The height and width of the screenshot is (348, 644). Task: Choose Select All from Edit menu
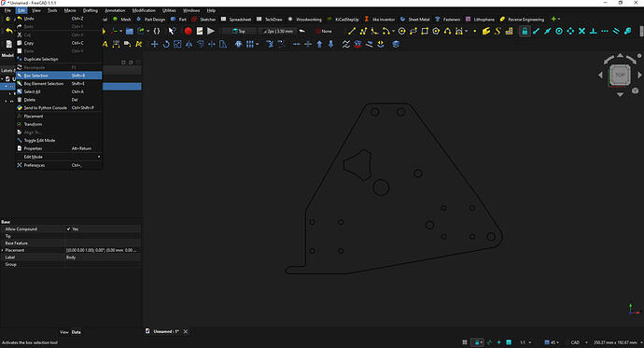point(59,91)
